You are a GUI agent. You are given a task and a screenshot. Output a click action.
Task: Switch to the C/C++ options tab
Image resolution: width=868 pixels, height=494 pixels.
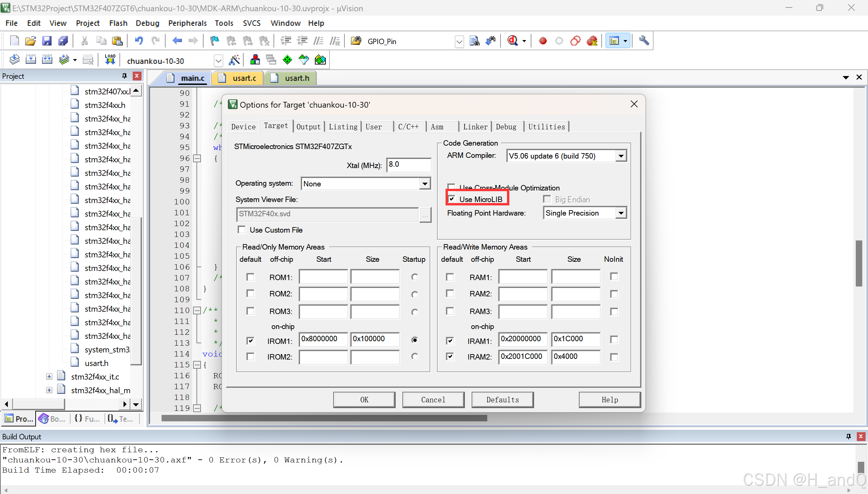click(408, 127)
